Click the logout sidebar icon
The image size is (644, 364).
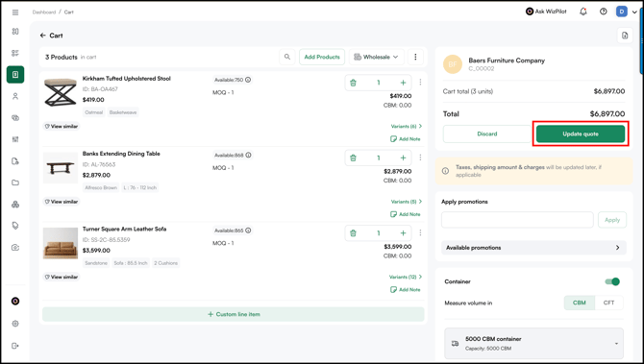pos(15,346)
